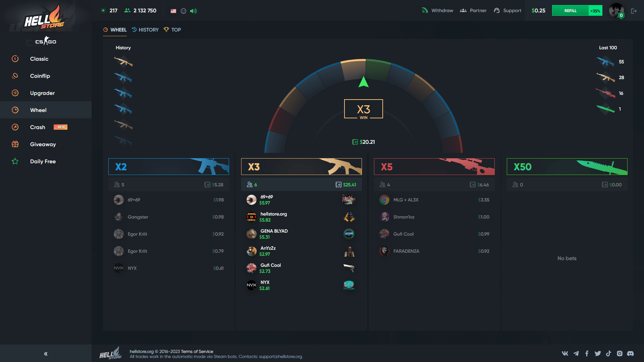644x362 pixels.
Task: Open the chat smiley icon
Action: tap(183, 11)
